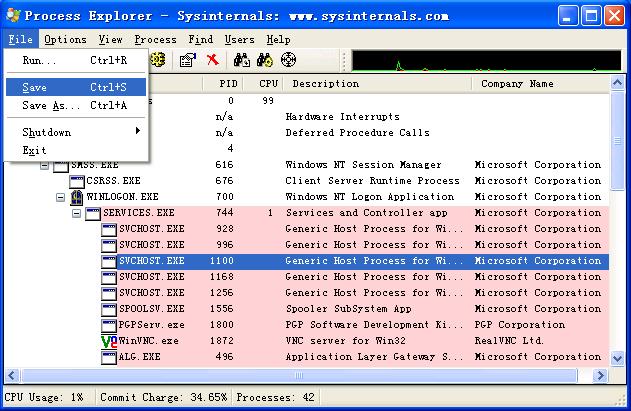This screenshot has width=631, height=411.
Task: Click icon of SVCHOST.EXE PID 1256
Action: [109, 293]
